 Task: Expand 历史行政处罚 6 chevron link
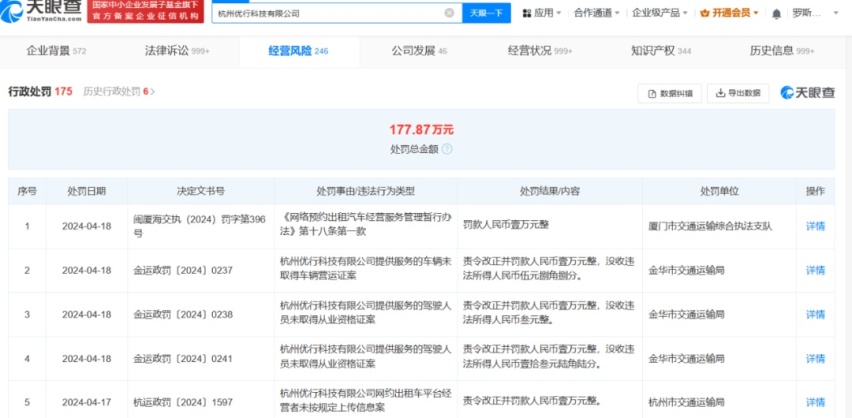tap(119, 91)
